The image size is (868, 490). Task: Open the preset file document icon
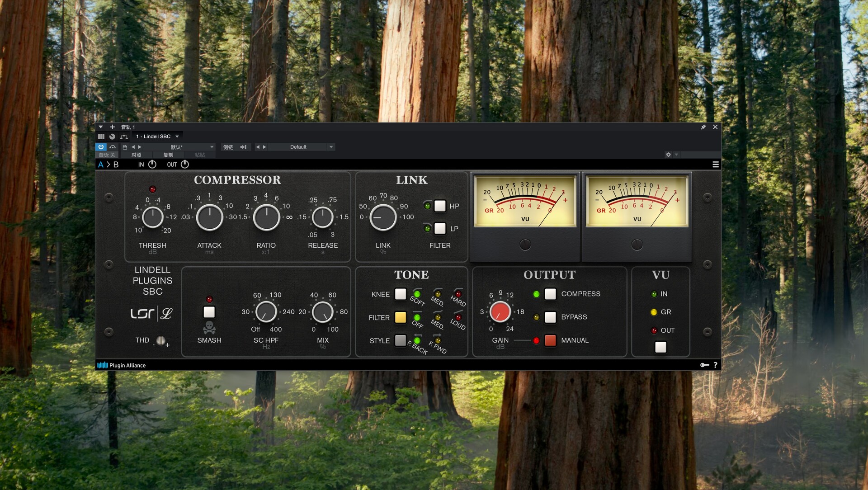pos(125,147)
